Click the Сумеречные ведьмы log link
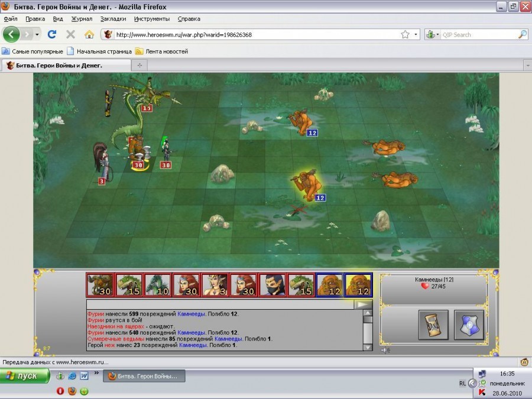The image size is (532, 399). [116, 339]
